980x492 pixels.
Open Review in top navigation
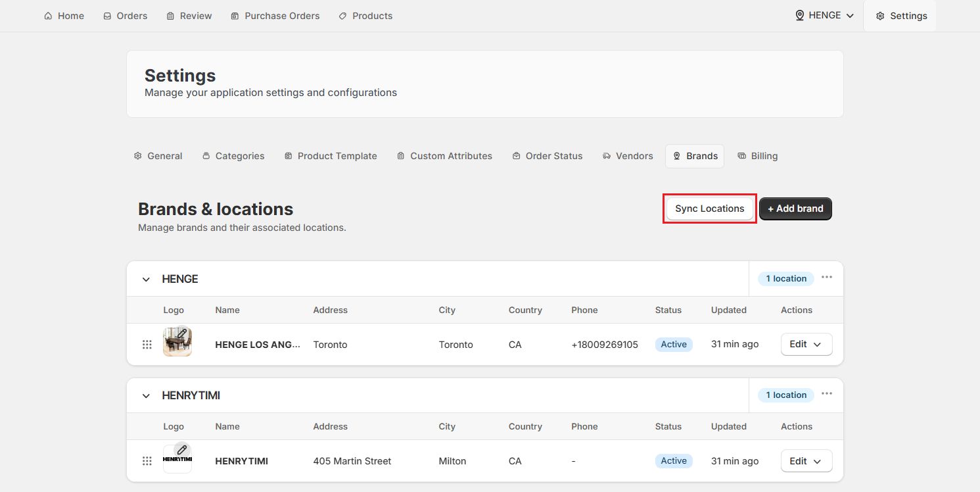point(189,16)
